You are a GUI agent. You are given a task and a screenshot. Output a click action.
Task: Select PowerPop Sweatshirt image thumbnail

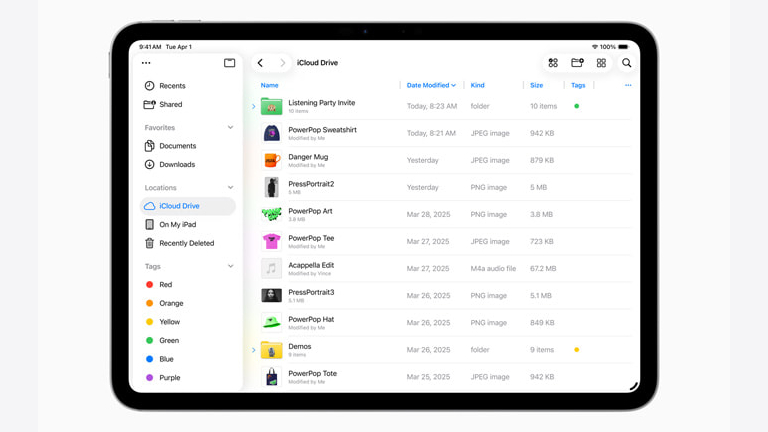271,133
